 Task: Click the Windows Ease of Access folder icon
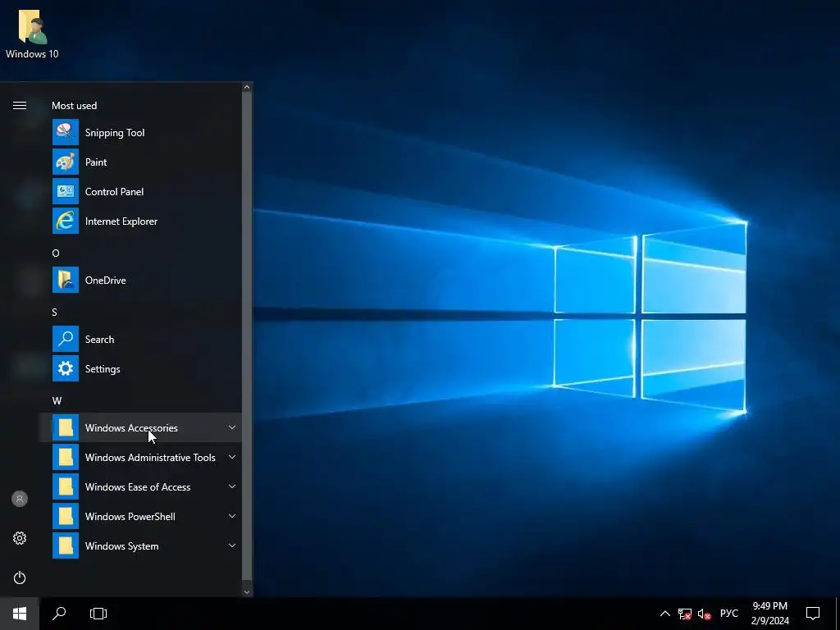tap(66, 486)
